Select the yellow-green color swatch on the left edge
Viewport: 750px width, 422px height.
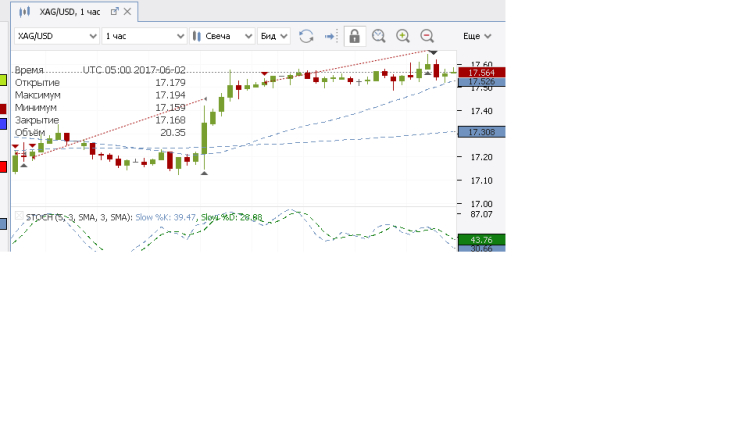[x=3, y=80]
